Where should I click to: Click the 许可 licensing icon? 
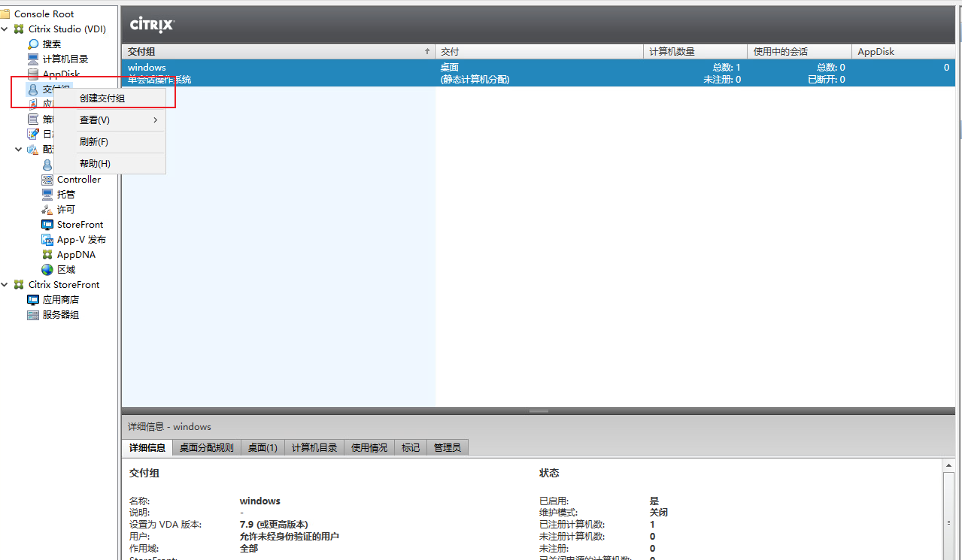47,210
